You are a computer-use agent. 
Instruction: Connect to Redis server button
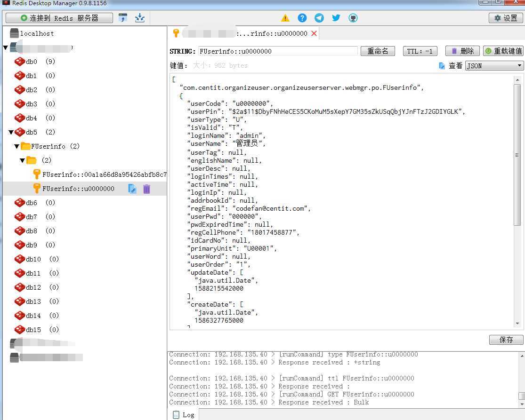click(59, 18)
